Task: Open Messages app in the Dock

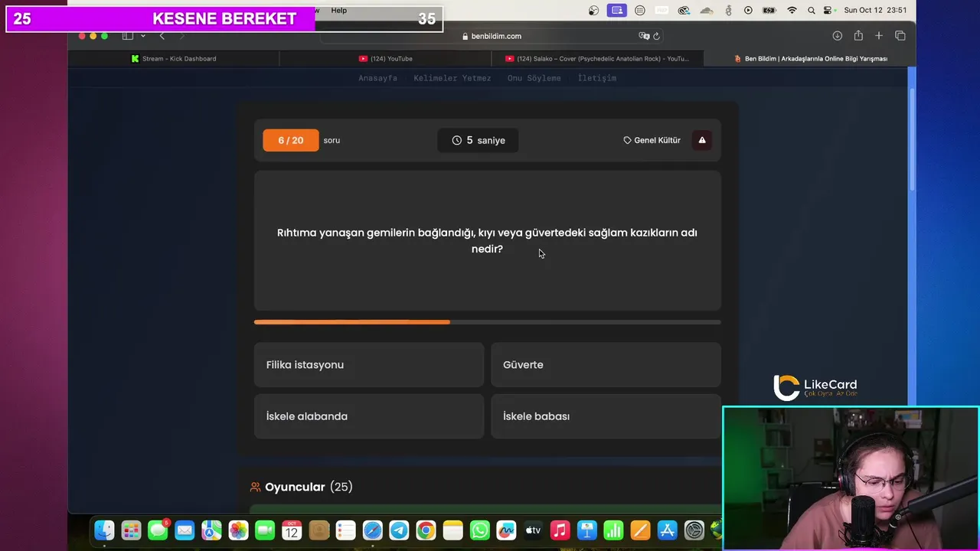Action: pos(158,530)
